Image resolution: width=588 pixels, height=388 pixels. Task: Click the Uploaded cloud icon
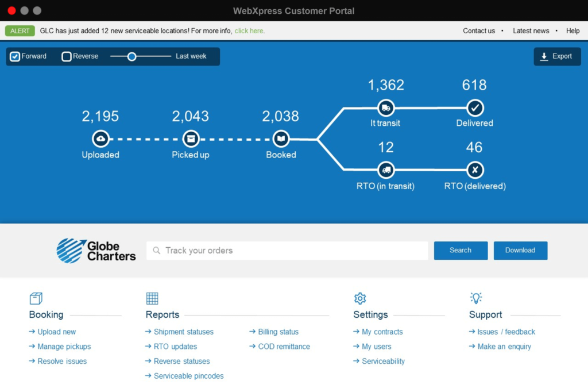[100, 139]
